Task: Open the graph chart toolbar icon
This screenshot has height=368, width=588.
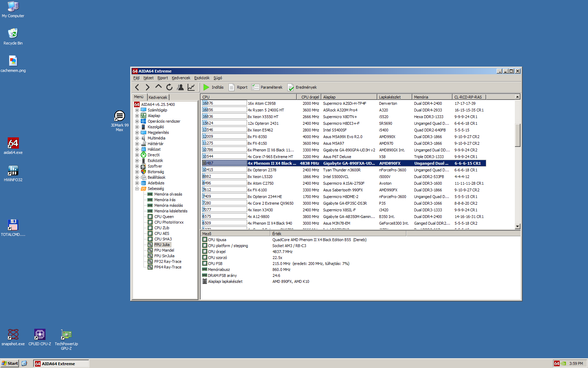Action: coord(191,87)
